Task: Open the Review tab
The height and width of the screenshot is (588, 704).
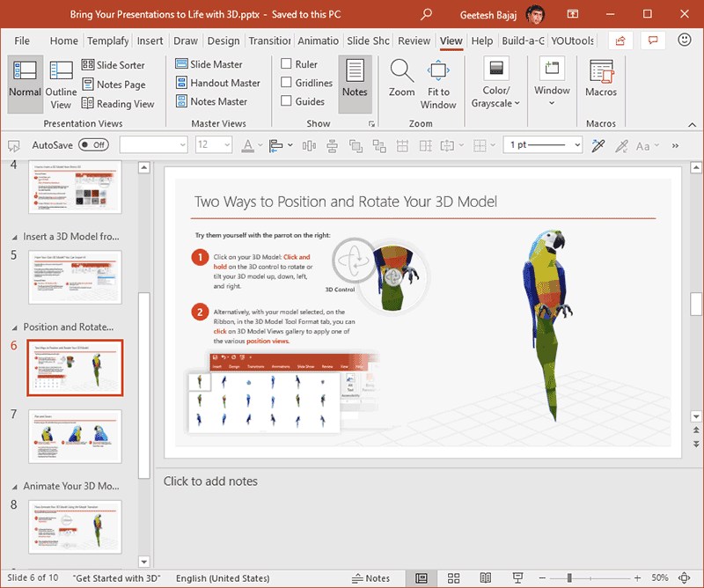Action: (414, 40)
